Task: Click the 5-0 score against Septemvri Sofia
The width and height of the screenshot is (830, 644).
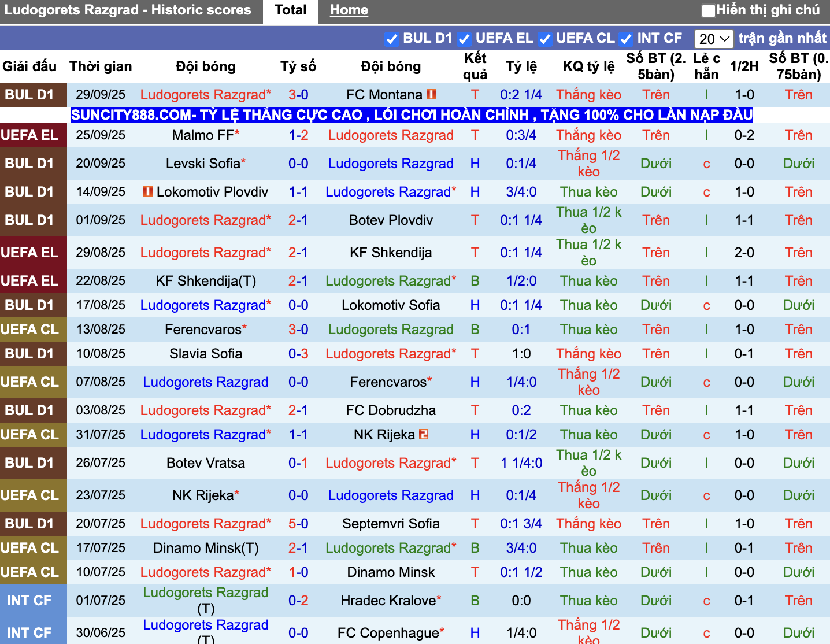Action: coord(298,523)
